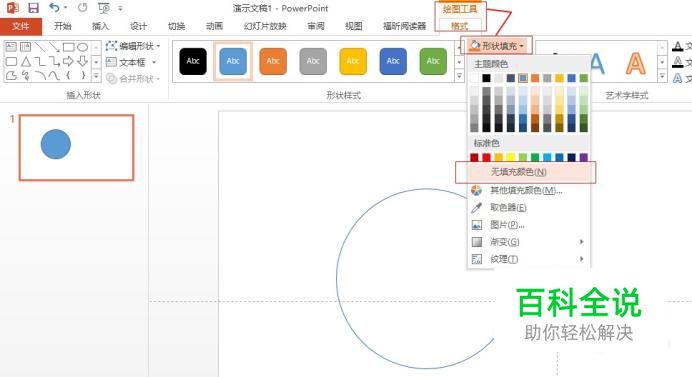The width and height of the screenshot is (692, 377).
Task: Open the 审阅 tab
Action: click(316, 26)
